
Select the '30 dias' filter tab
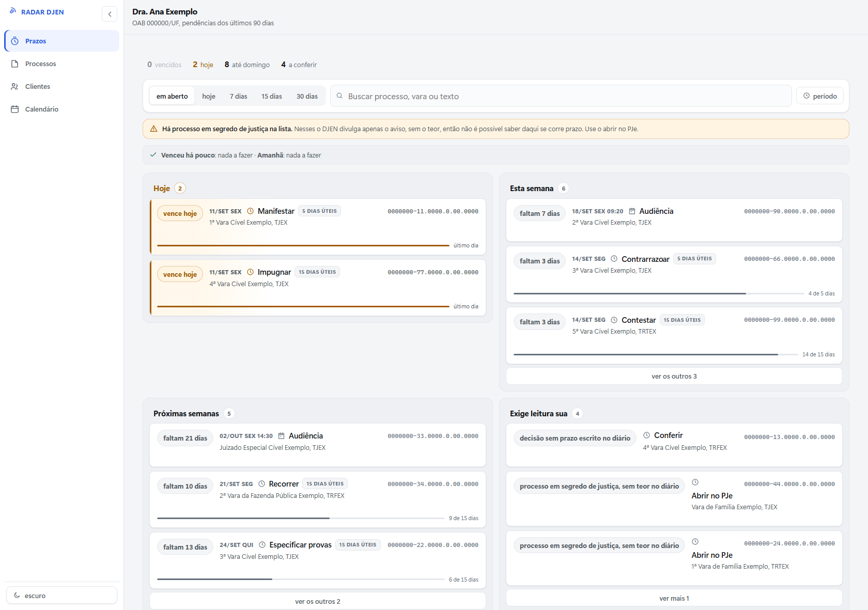[307, 96]
